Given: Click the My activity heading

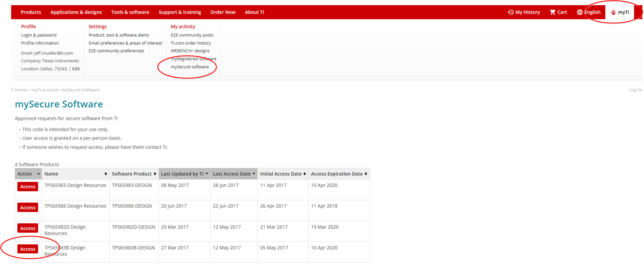Looking at the screenshot, I should [x=183, y=26].
